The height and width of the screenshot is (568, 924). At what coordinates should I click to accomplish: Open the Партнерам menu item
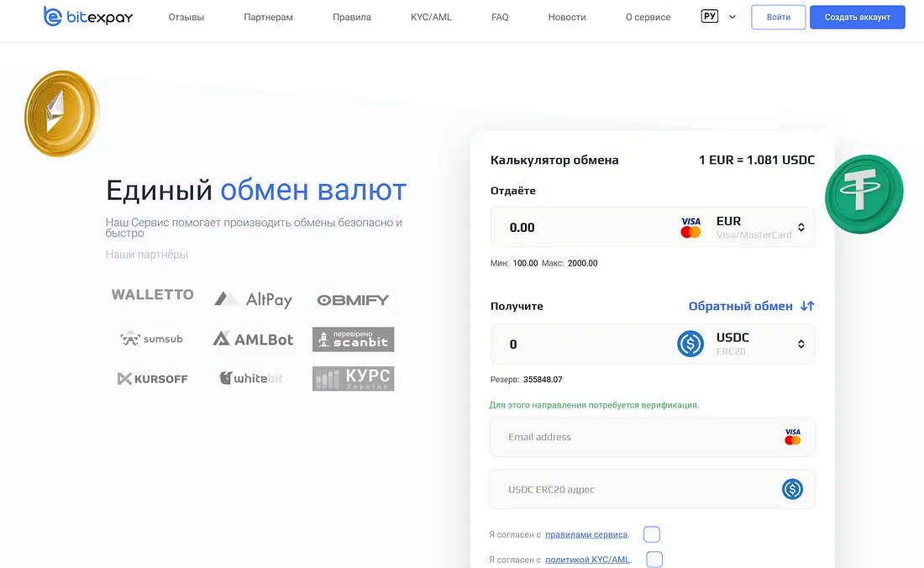[x=268, y=17]
